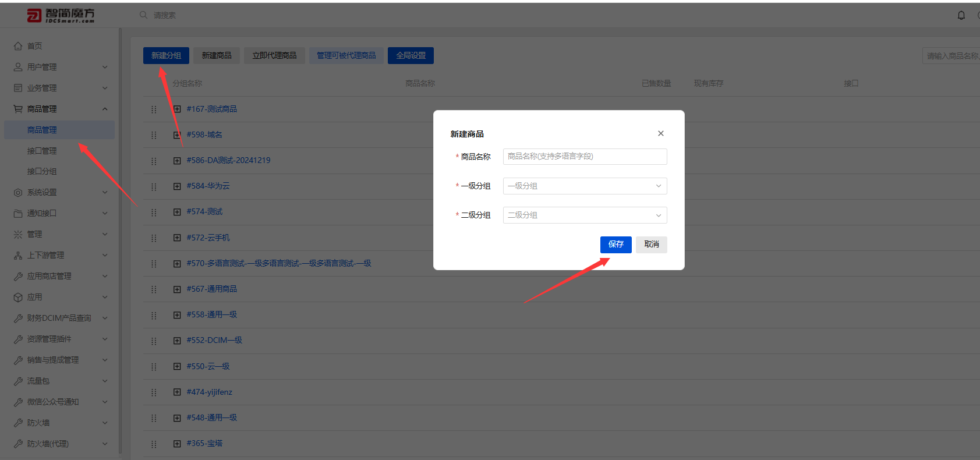This screenshot has width=980, height=460.
Task: Click the 上下游管理 hierarchy icon
Action: click(x=18, y=255)
